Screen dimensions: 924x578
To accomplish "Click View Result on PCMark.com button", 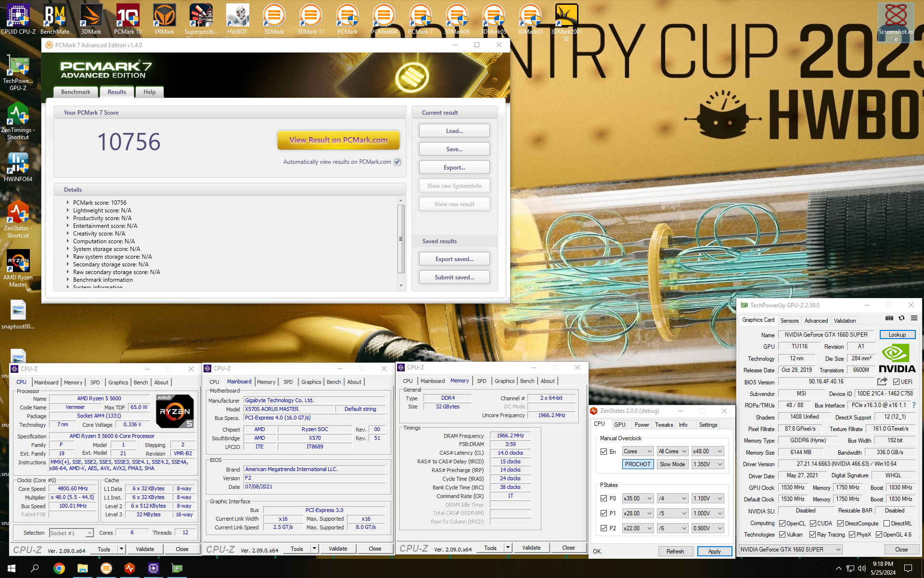I will click(338, 140).
